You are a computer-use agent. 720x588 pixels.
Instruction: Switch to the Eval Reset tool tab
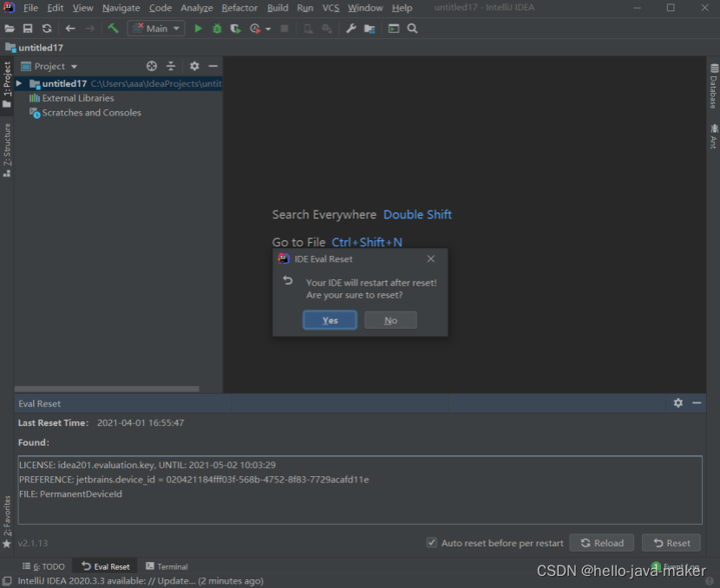(x=106, y=566)
